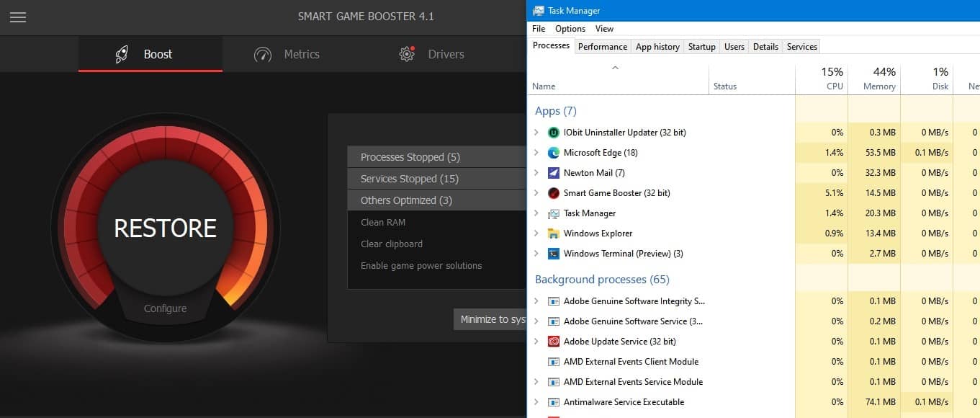Screen dimensions: 980x418
Task: Click the Antimalware Service Executable icon
Action: 554,402
